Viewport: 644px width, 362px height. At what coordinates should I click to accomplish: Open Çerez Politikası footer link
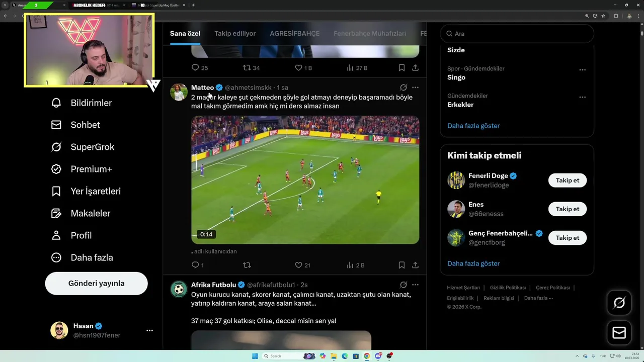click(552, 288)
